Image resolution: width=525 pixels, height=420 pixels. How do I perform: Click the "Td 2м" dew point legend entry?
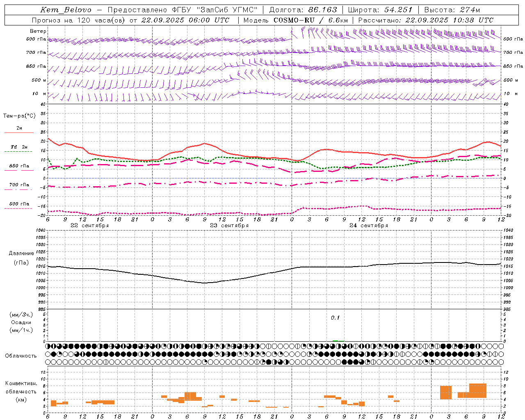pos(19,147)
